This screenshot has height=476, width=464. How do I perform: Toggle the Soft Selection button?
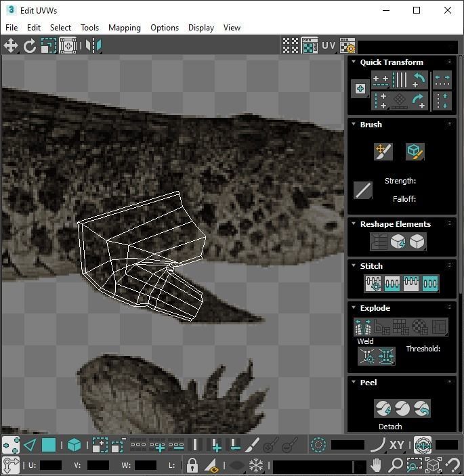click(318, 446)
